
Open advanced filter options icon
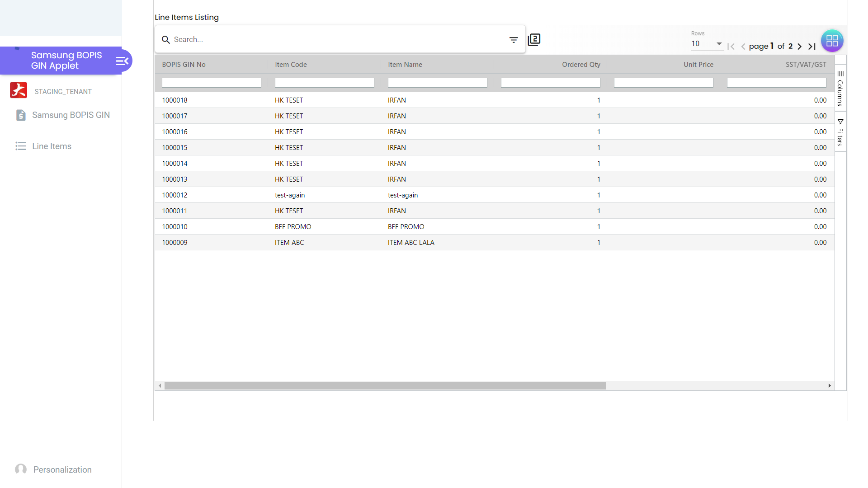(514, 40)
